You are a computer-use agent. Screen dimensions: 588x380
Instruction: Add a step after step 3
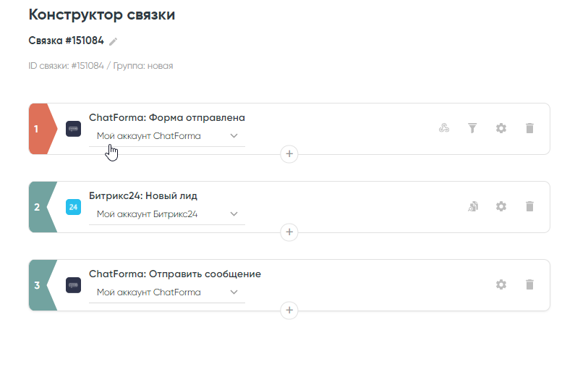click(x=289, y=310)
